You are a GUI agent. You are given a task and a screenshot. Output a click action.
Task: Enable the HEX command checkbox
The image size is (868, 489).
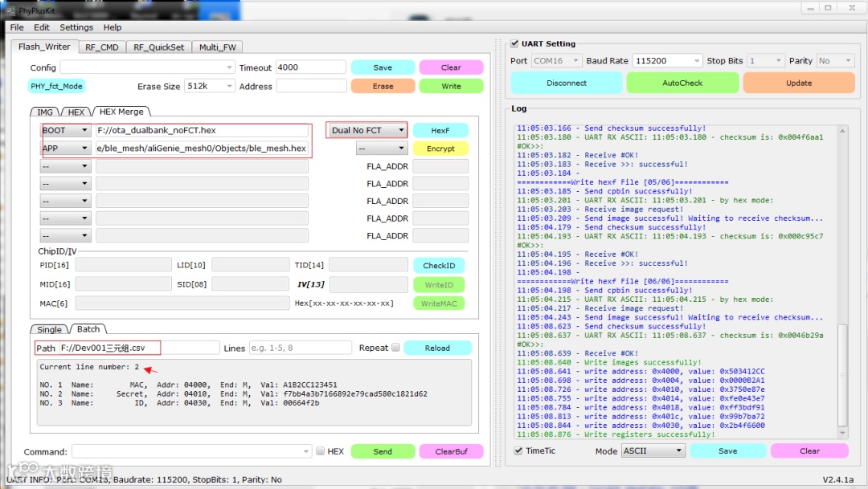[x=320, y=450]
